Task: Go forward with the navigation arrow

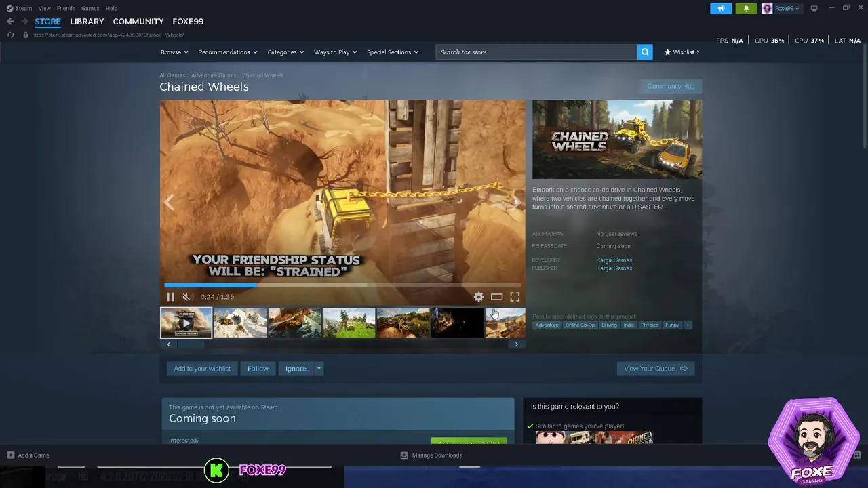Action: coord(24,22)
